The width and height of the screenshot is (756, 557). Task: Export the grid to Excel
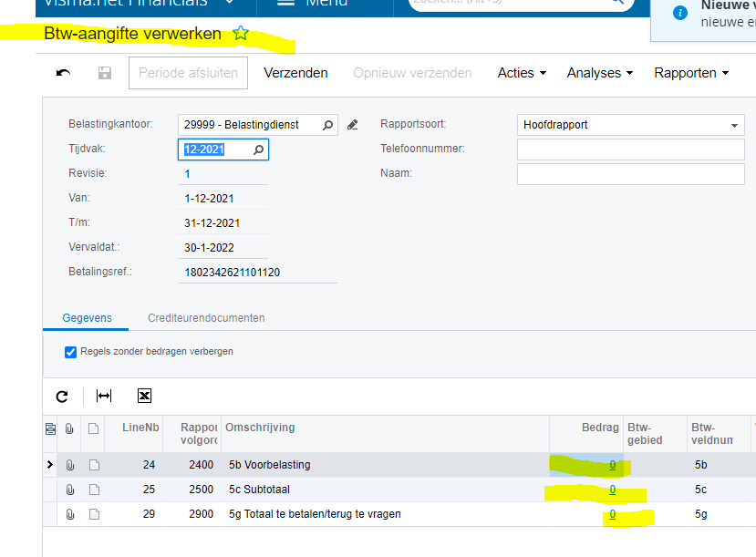[x=144, y=396]
